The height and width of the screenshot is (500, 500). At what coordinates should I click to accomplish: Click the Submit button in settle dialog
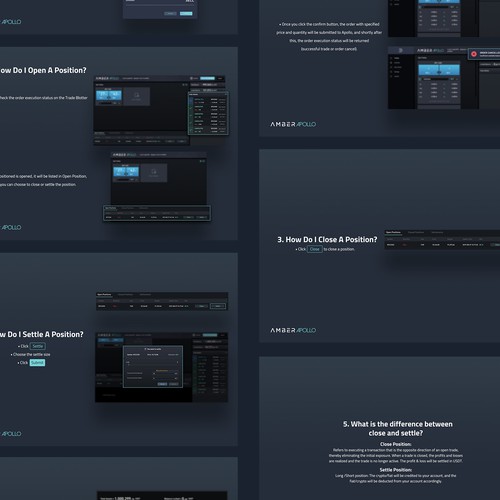click(162, 384)
